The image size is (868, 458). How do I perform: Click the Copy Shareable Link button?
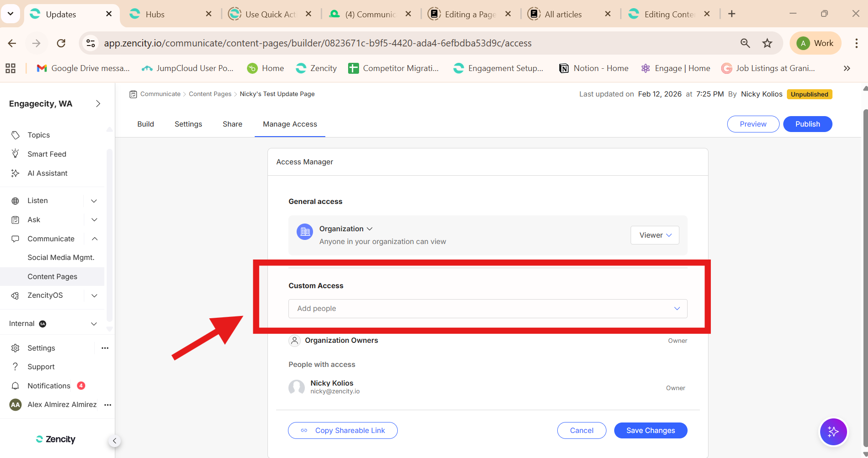click(343, 431)
